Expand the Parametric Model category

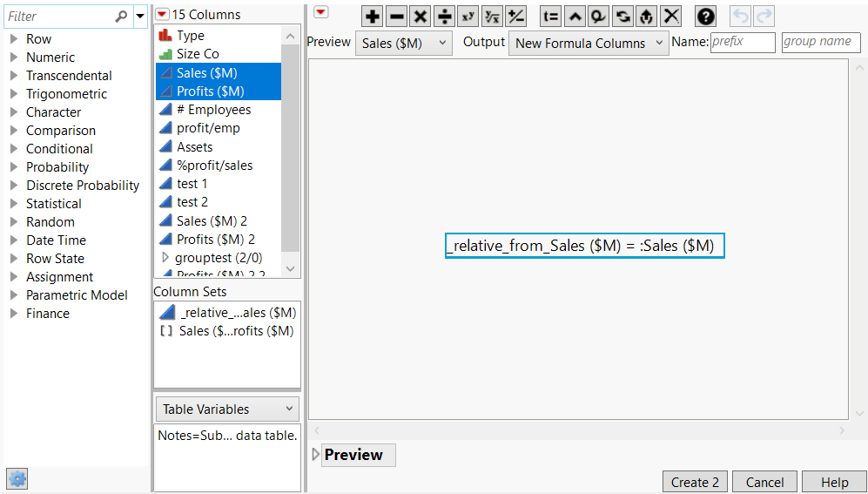(x=15, y=294)
